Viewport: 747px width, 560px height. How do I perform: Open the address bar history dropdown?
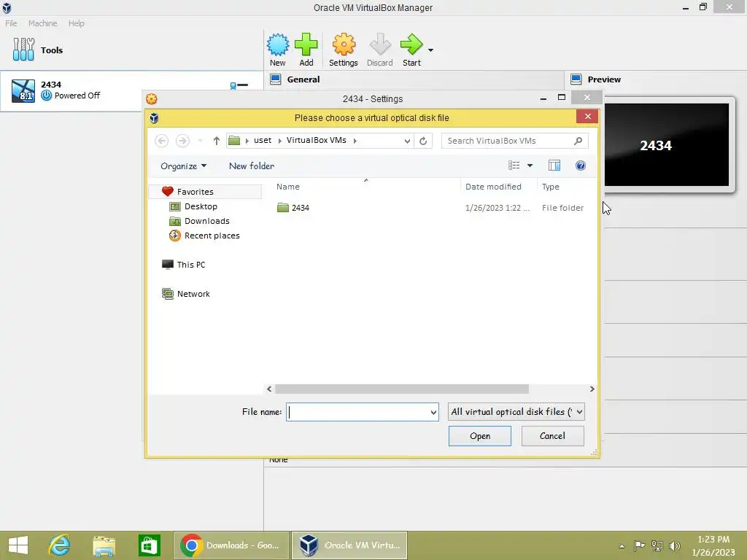point(407,141)
